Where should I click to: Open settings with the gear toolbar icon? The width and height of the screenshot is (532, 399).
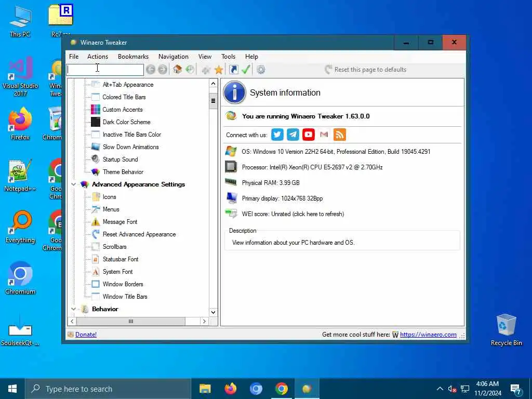[x=261, y=70]
